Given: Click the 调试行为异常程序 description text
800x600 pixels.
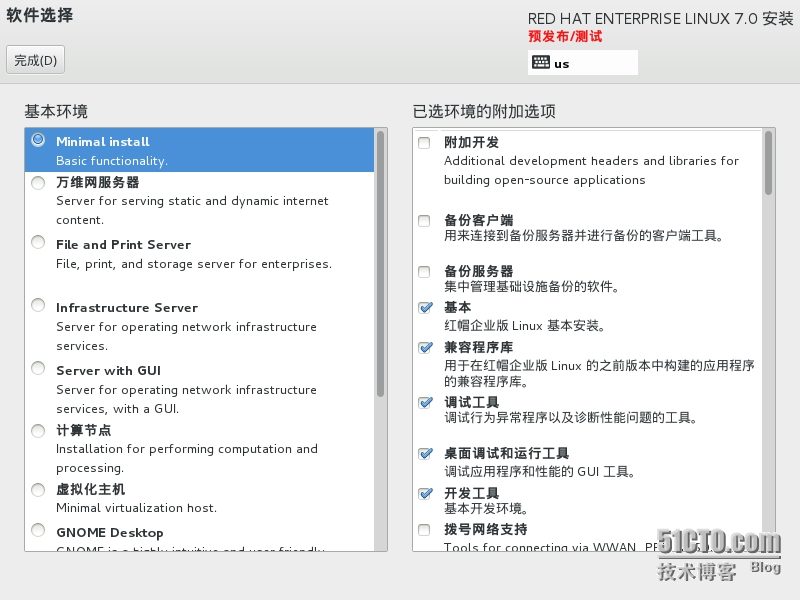Looking at the screenshot, I should [570, 418].
